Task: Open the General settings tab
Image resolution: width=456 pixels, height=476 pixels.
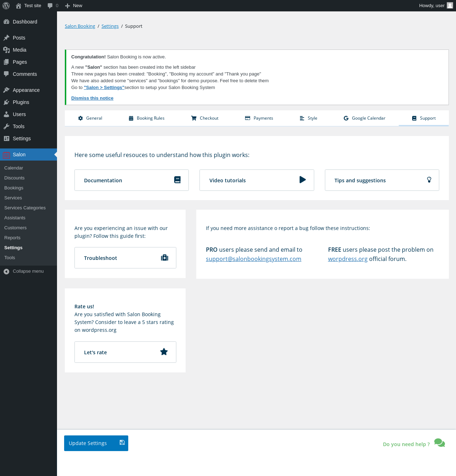Action: [x=90, y=118]
